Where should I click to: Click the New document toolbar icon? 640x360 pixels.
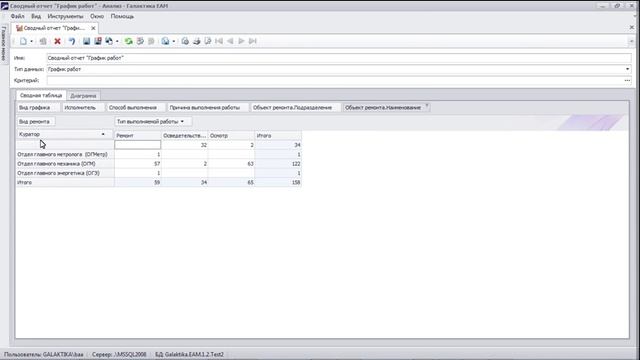point(23,41)
